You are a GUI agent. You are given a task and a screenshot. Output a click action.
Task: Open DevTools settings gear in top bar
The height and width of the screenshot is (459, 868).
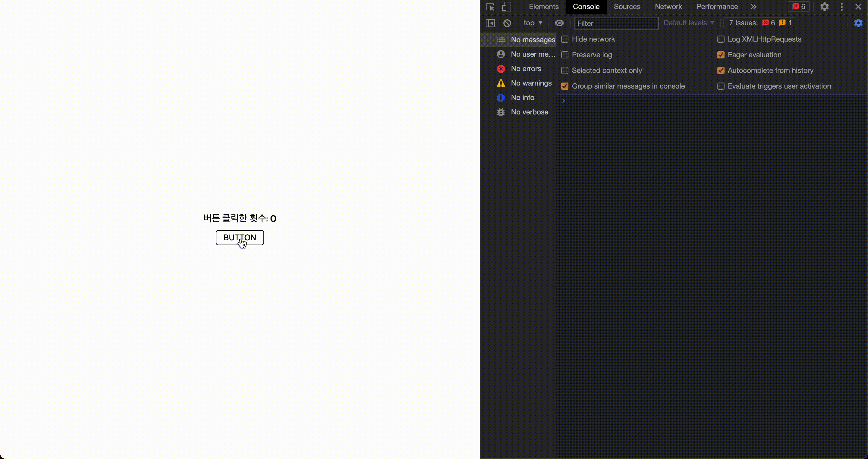click(824, 7)
